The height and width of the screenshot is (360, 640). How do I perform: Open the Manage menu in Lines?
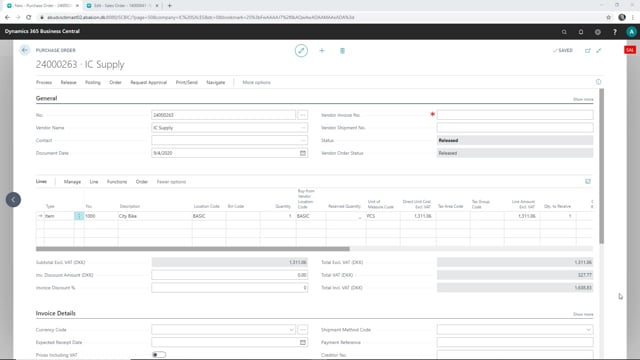click(72, 182)
